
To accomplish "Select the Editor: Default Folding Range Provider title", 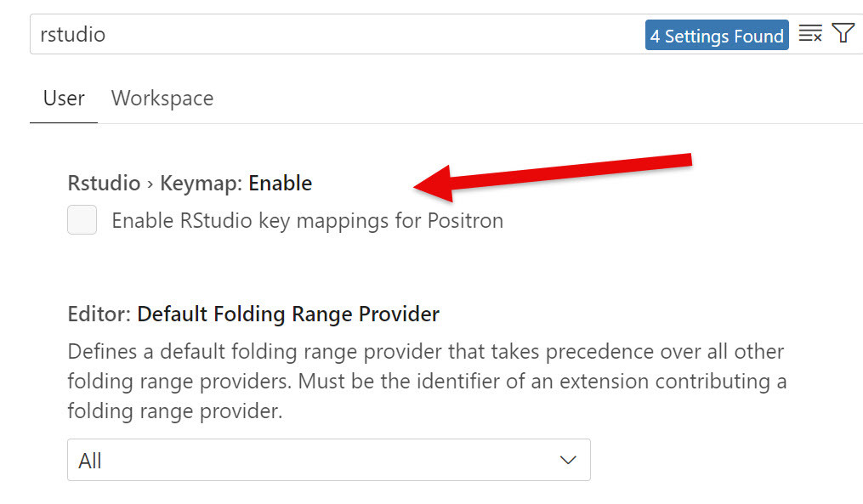I will [x=253, y=314].
